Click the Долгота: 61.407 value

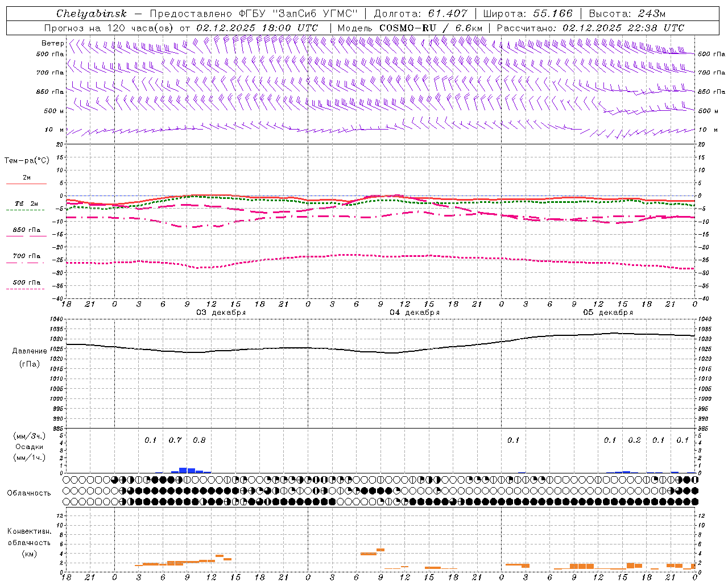pos(420,14)
